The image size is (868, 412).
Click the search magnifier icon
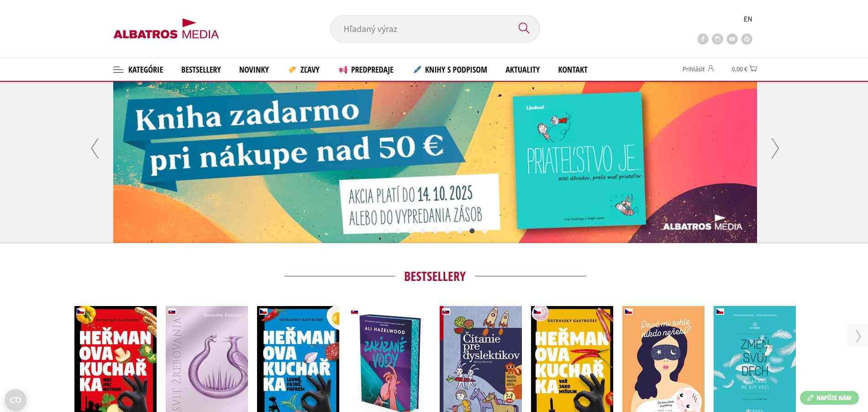(524, 28)
